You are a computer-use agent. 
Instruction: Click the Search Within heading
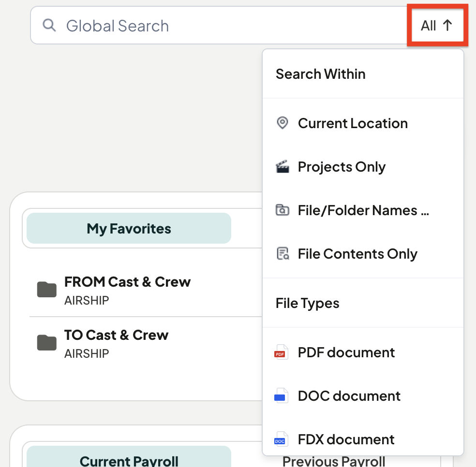pos(320,74)
